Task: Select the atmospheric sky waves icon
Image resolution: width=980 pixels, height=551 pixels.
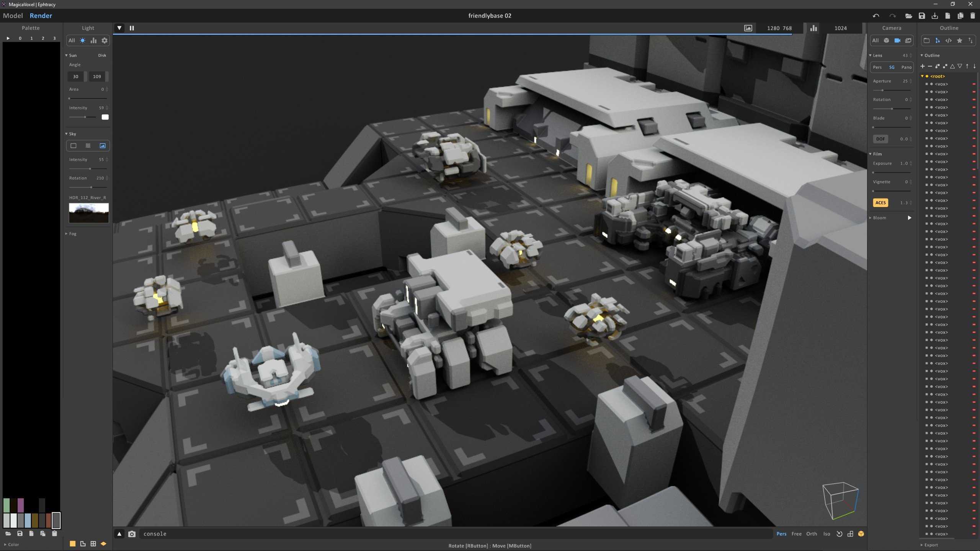Action: pyautogui.click(x=88, y=146)
